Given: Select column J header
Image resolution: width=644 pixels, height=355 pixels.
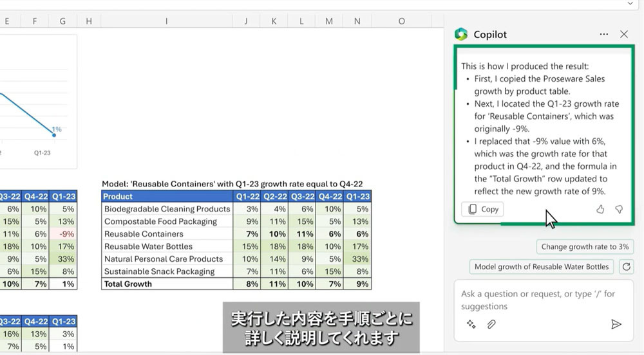Looking at the screenshot, I should [246, 21].
